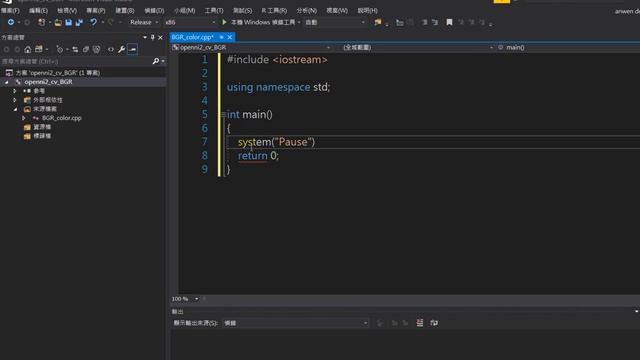Start debugging with the green play icon
The image size is (640, 360).
(224, 22)
